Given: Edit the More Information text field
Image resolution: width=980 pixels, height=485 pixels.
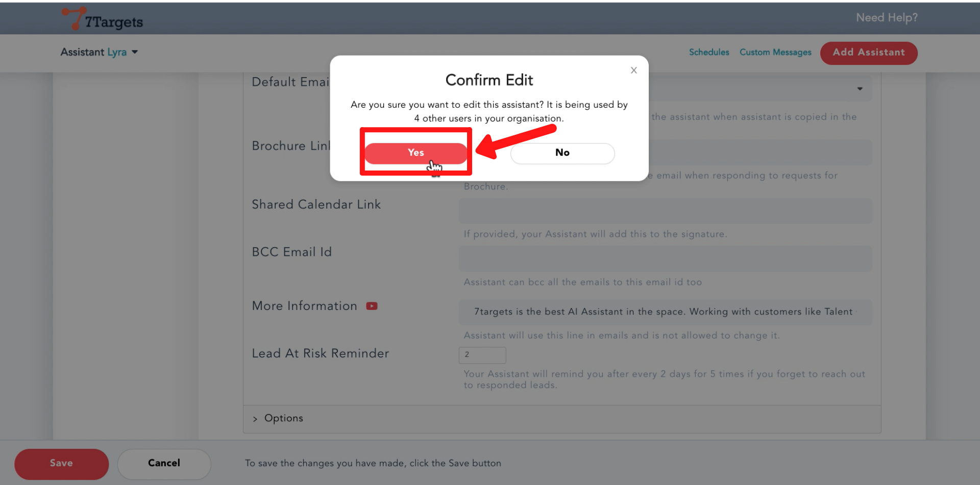Looking at the screenshot, I should (x=665, y=312).
